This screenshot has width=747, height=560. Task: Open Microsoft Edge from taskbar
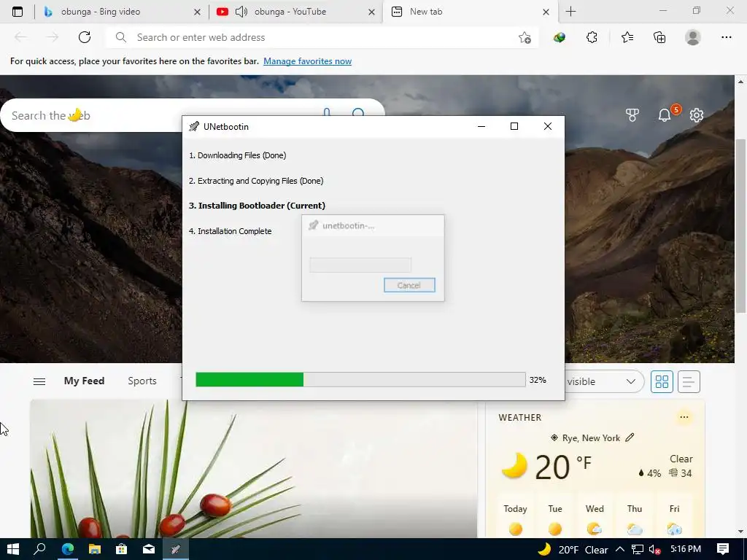tap(68, 549)
